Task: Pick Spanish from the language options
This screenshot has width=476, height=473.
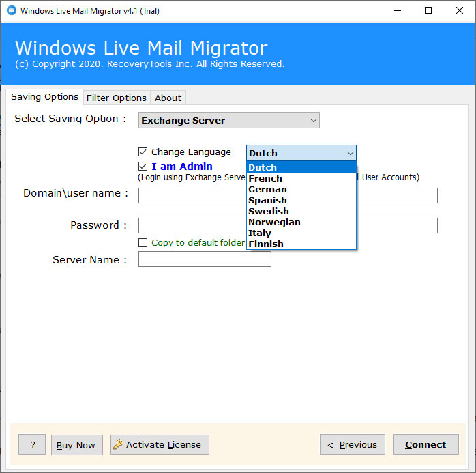Action: coord(267,200)
